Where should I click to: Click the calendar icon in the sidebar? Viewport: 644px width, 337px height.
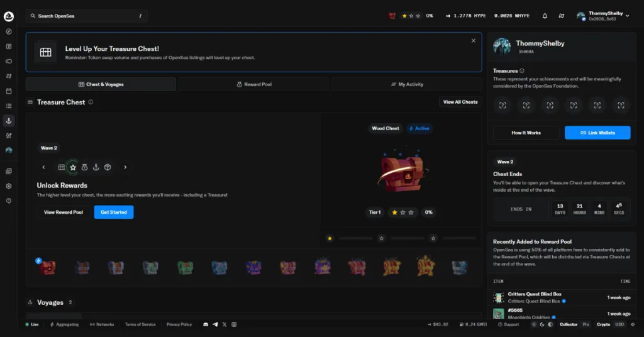[9, 91]
